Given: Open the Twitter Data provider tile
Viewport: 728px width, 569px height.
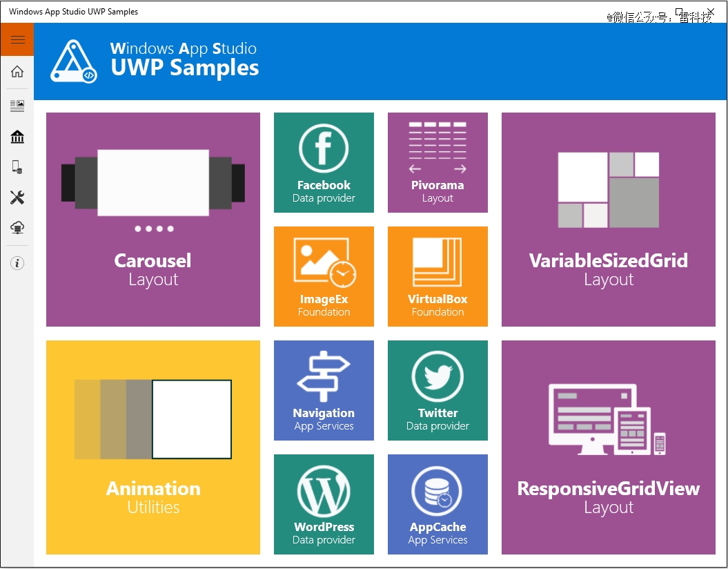Looking at the screenshot, I should pyautogui.click(x=437, y=390).
